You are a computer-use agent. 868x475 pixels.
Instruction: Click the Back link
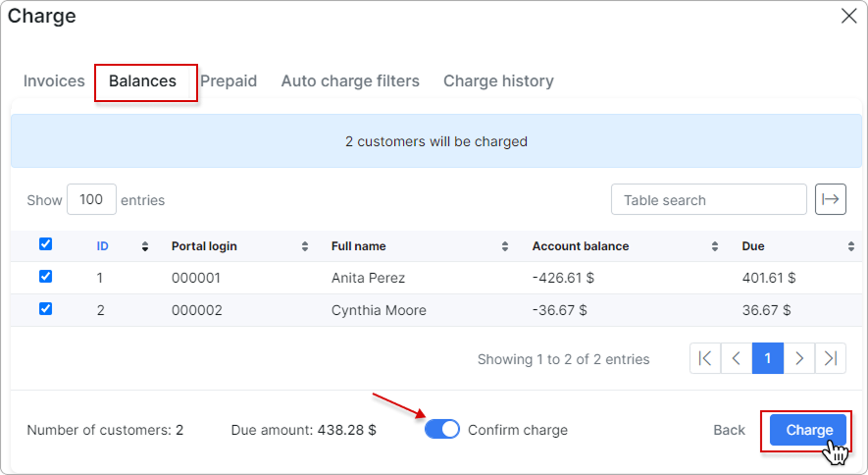tap(729, 430)
